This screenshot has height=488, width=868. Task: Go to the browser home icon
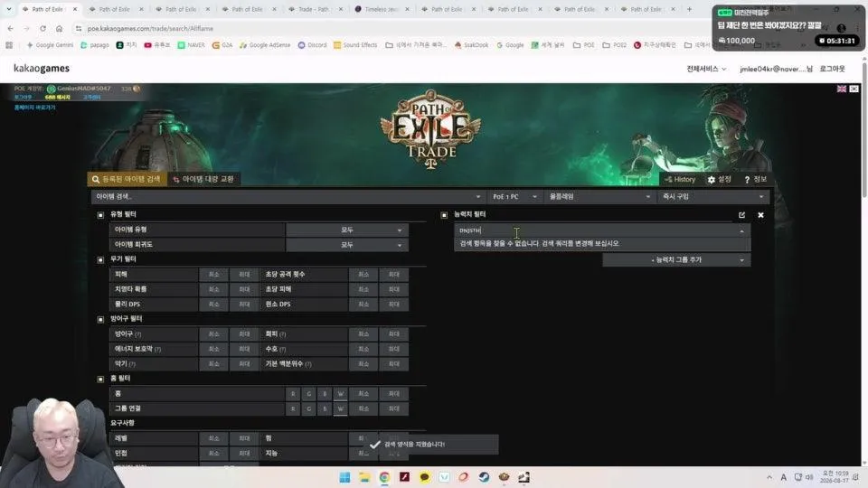tap(60, 28)
